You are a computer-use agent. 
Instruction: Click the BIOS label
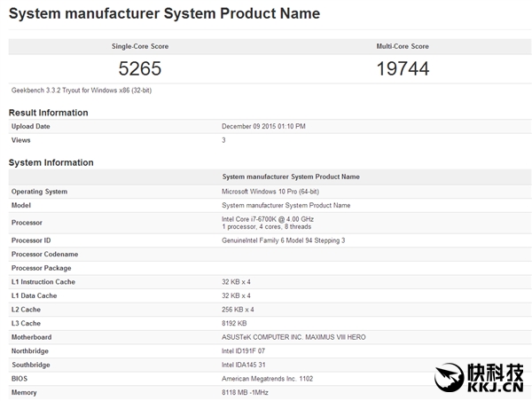(19, 379)
